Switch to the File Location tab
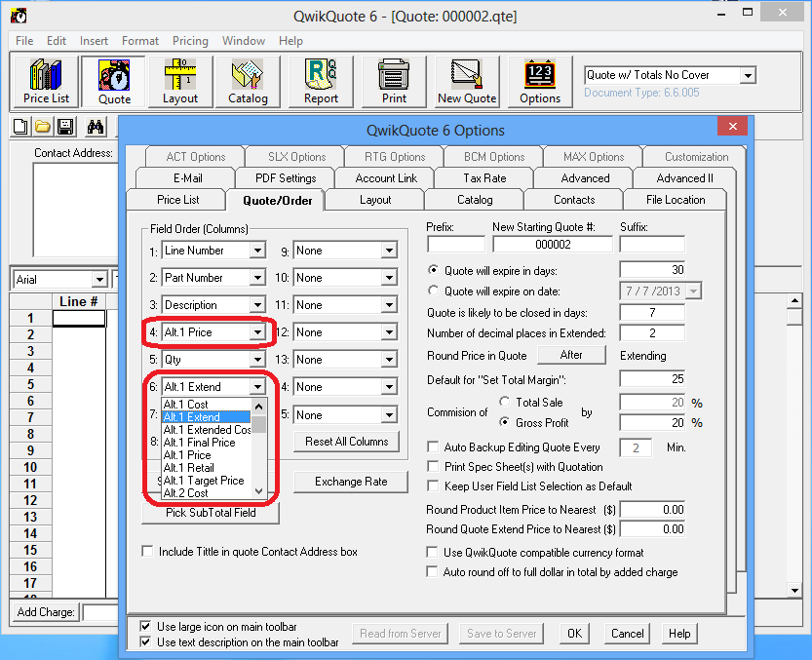This screenshot has width=812, height=660. (676, 200)
